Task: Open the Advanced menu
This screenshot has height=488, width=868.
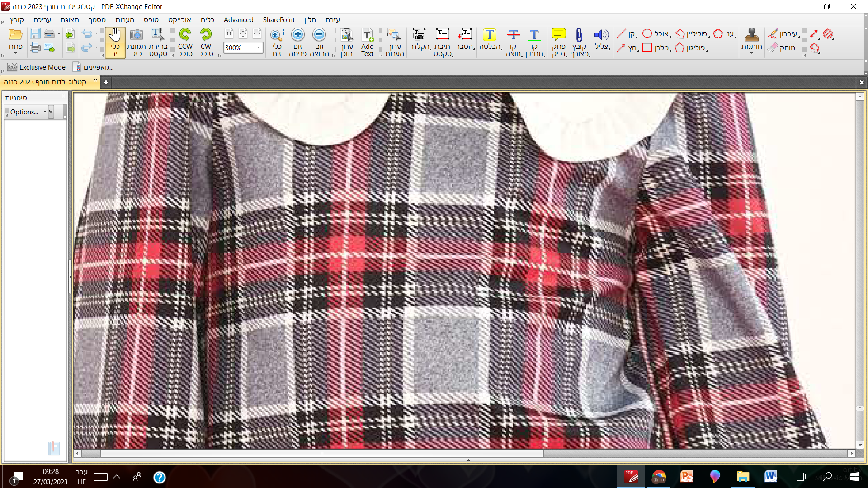Action: 238,20
